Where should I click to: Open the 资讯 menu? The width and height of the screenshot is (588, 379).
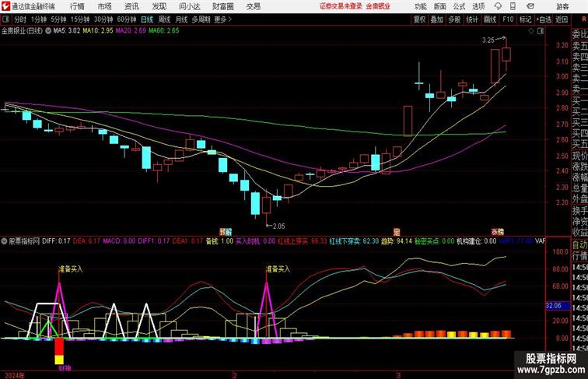131,6
